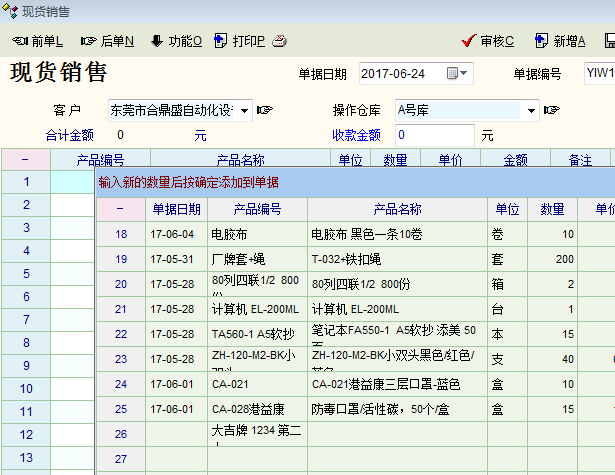Viewport: 615px width, 475px height.
Task: Click the hand pointer icon next to 客户 field
Action: (x=265, y=109)
